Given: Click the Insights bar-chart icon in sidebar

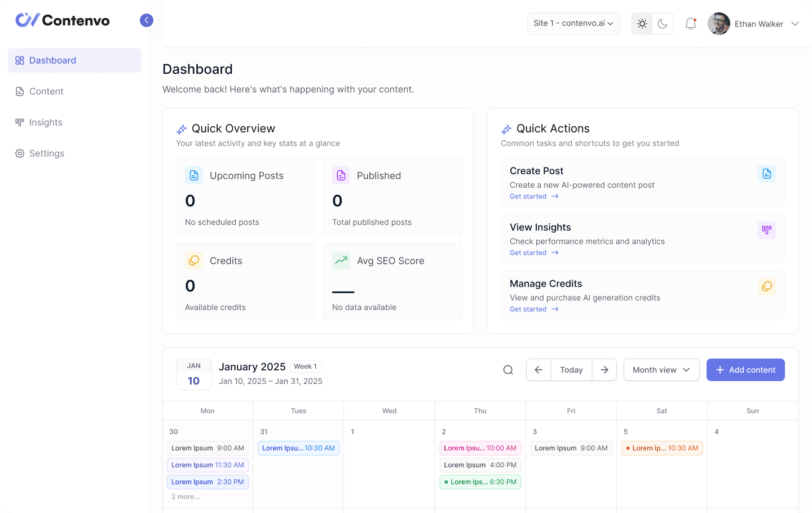Looking at the screenshot, I should pyautogui.click(x=19, y=122).
